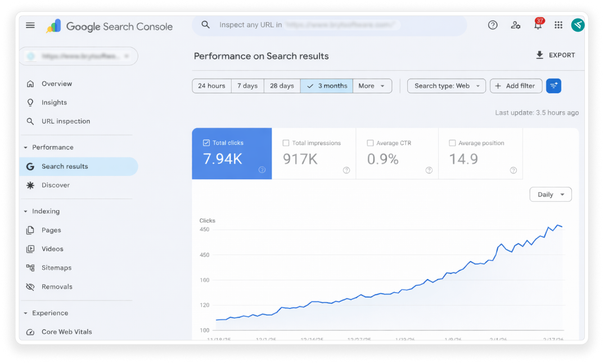Open notifications via the bell icon
The height and width of the screenshot is (364, 604).
click(x=538, y=25)
